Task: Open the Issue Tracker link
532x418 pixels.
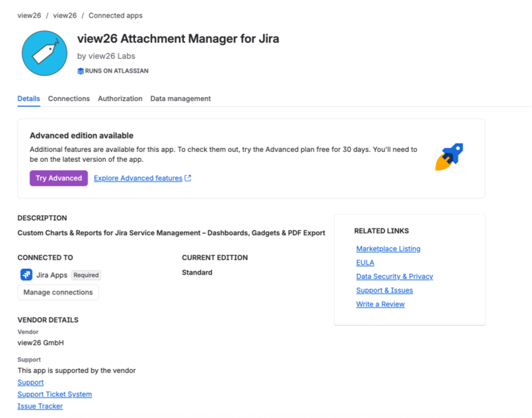Action: pyautogui.click(x=40, y=406)
